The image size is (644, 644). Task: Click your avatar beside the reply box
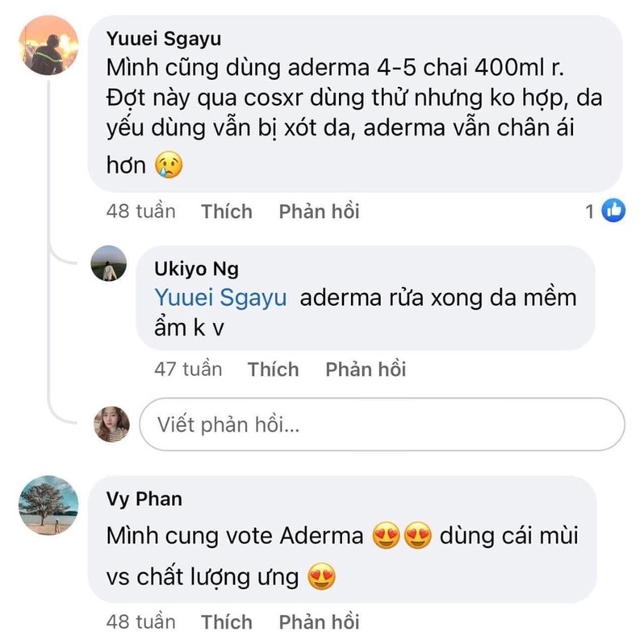coord(111,424)
